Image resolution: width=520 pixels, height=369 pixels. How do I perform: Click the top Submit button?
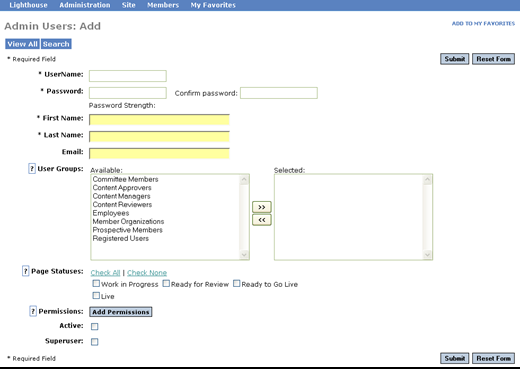click(455, 59)
